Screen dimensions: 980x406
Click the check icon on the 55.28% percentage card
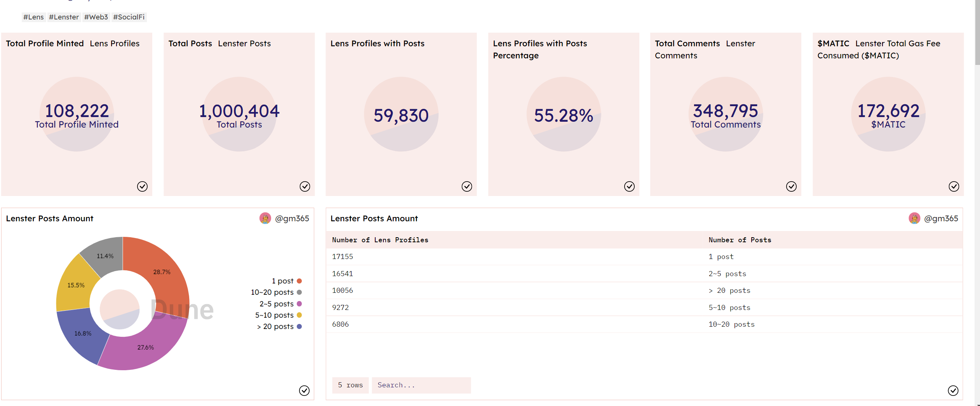(629, 187)
